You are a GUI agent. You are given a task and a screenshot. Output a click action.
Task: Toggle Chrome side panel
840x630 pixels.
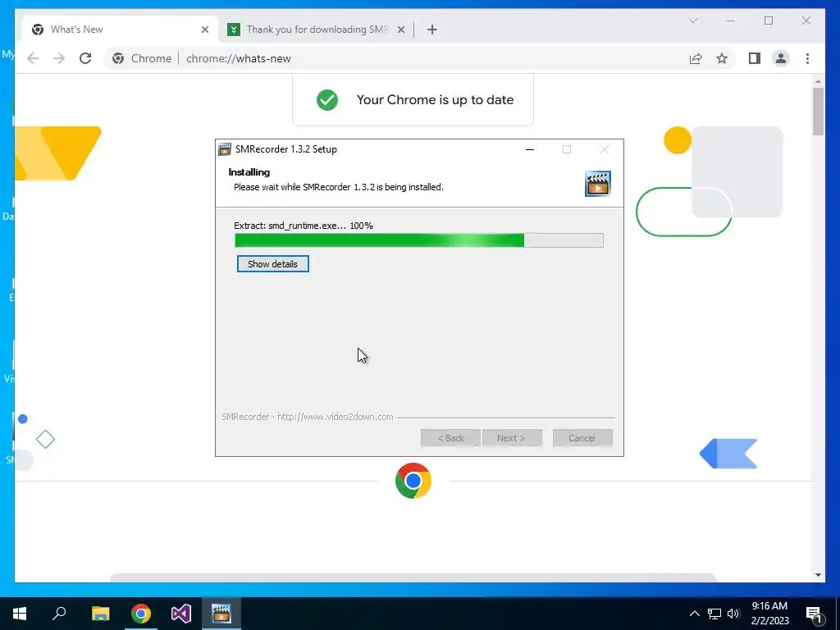[x=755, y=58]
